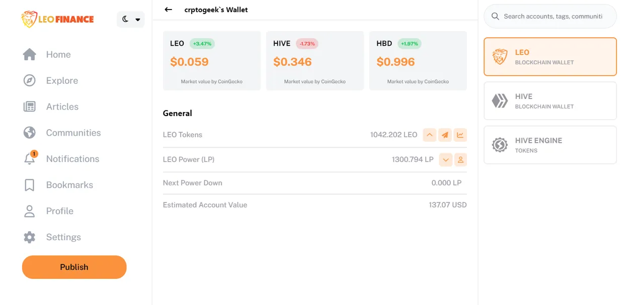Click LEO price card $0.059
This screenshot has height=305, width=644.
pos(212,61)
